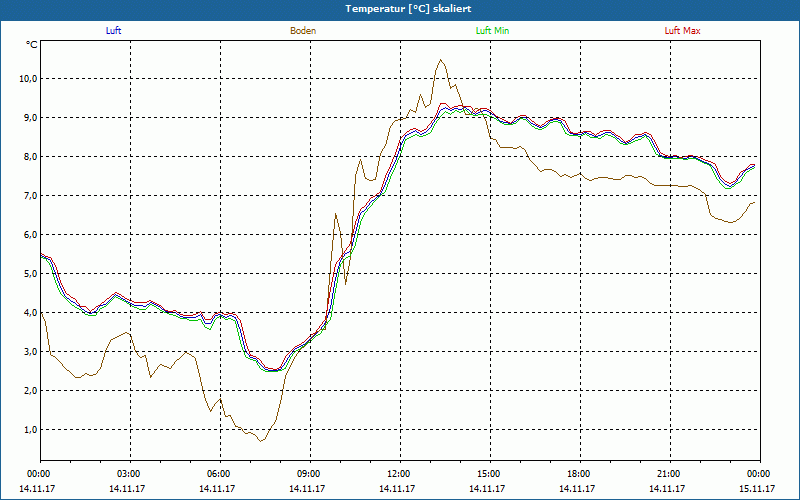Screen dimensions: 800x500
Task: Select the red 'Luft Max' legend label
Action: coord(682,31)
